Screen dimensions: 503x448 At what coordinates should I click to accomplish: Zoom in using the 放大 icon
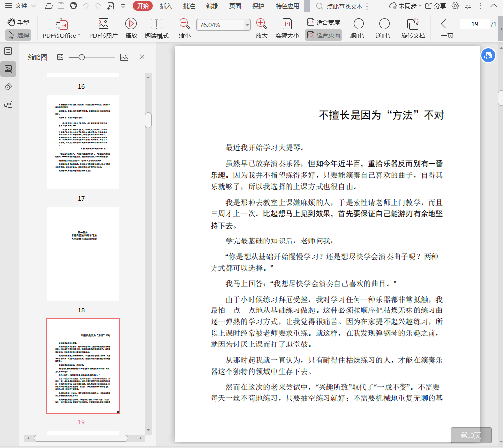(x=262, y=24)
